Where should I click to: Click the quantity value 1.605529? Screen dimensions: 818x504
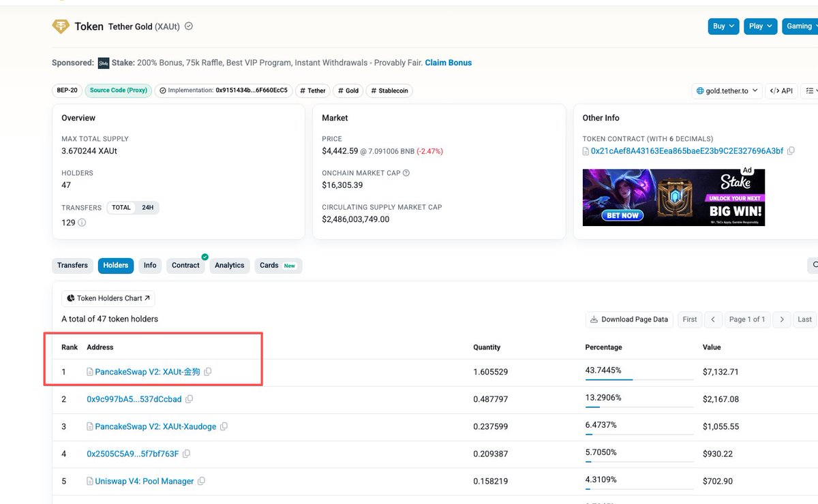click(x=490, y=373)
